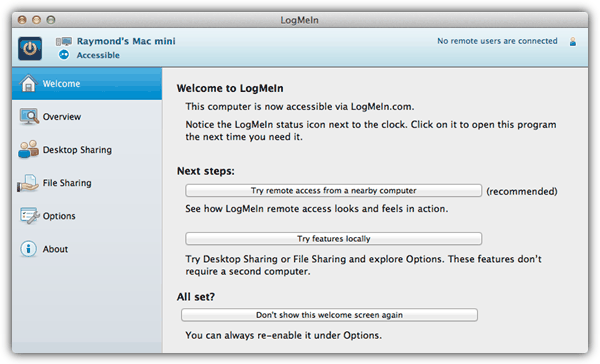600x364 pixels.
Task: Open the Overview section
Action: (x=87, y=117)
